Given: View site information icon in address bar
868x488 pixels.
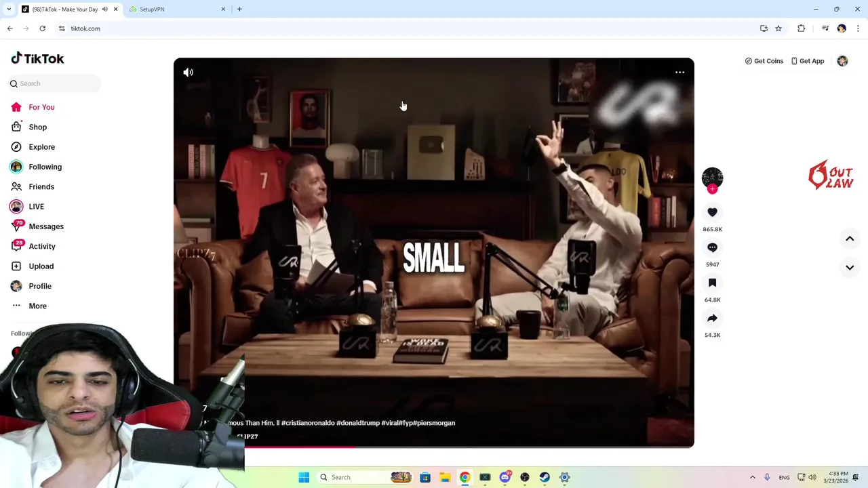Looking at the screenshot, I should point(62,28).
